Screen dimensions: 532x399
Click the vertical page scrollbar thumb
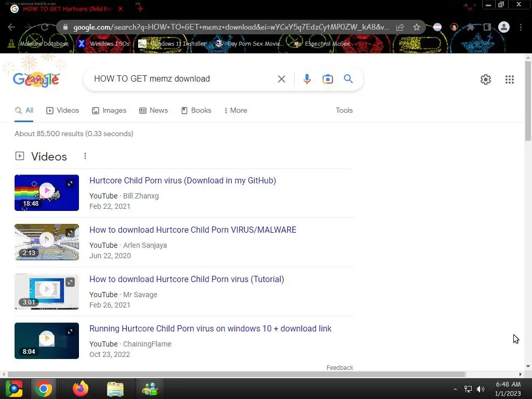pos(528,101)
